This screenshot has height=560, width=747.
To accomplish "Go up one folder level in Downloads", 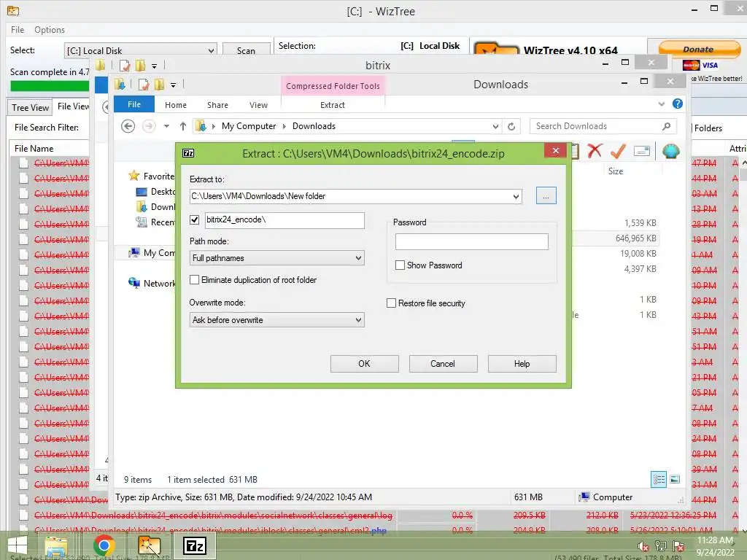I will point(183,126).
